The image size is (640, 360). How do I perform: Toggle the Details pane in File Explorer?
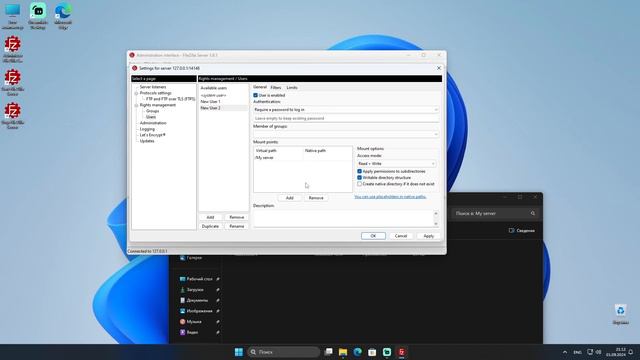(x=522, y=231)
